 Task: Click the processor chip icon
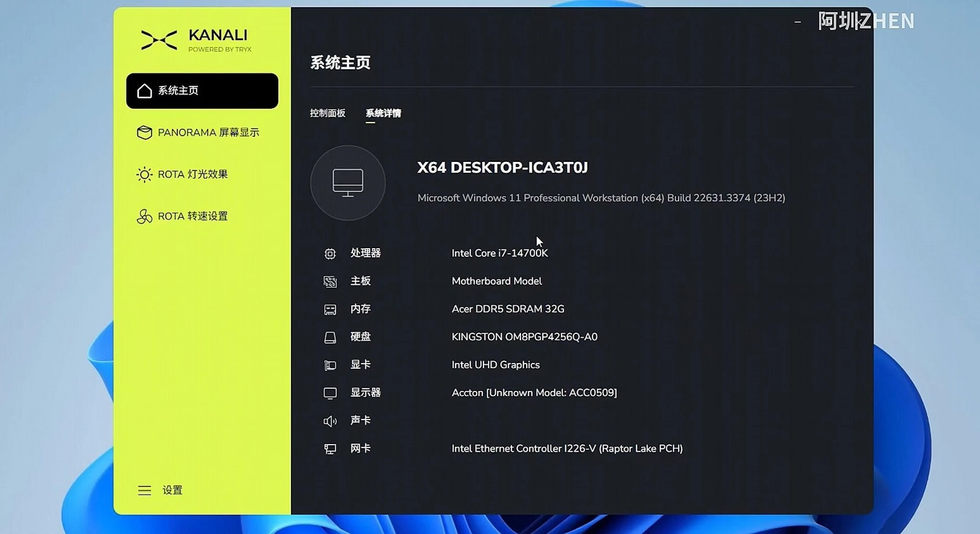coord(330,254)
